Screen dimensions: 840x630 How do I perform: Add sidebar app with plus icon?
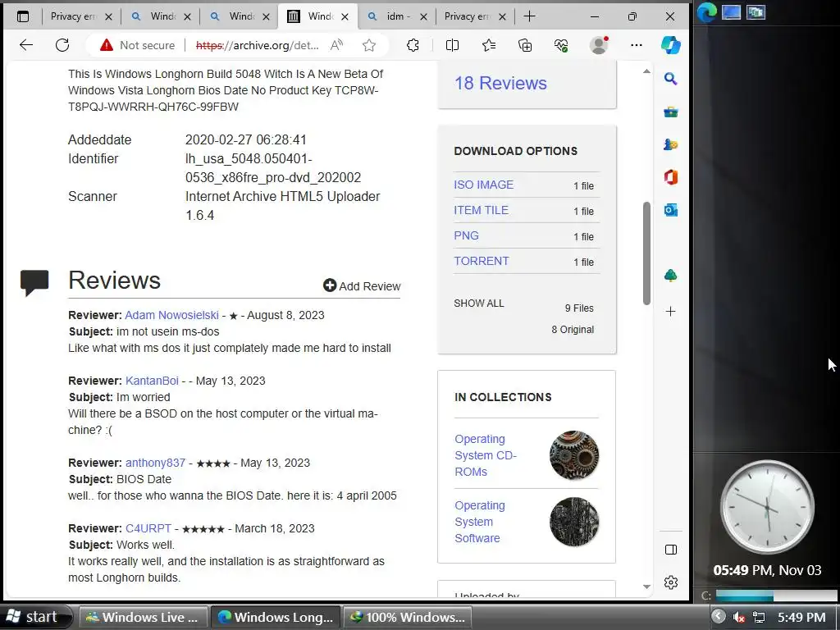pos(671,311)
